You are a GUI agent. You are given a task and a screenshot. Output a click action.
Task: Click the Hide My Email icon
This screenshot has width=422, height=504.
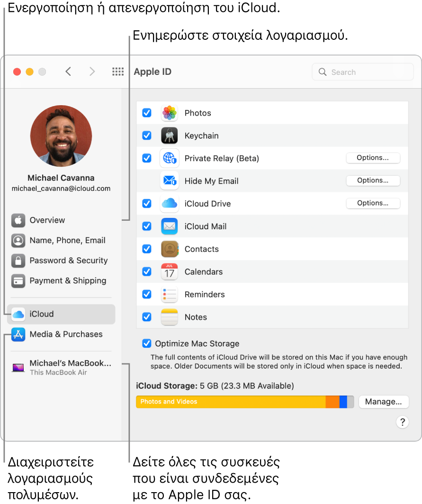pyautogui.click(x=169, y=181)
